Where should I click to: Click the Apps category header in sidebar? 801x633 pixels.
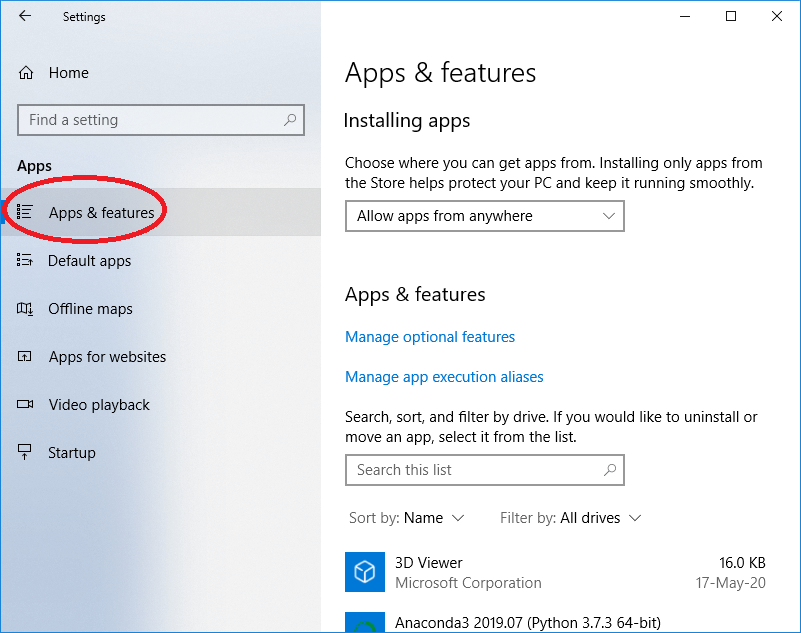click(34, 166)
